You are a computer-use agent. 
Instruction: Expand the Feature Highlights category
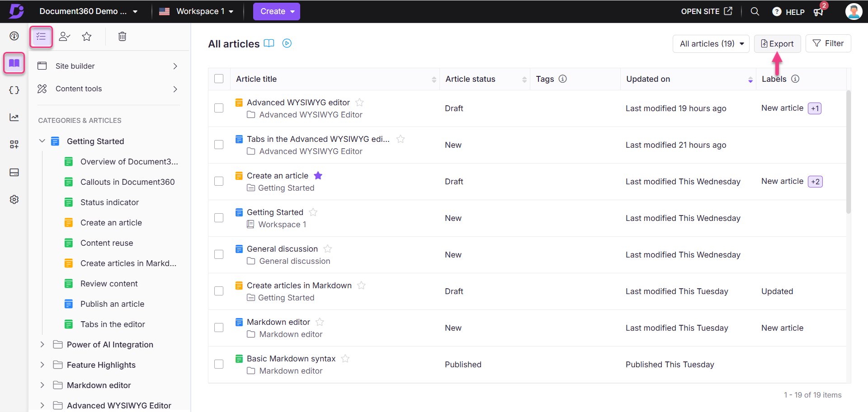42,365
